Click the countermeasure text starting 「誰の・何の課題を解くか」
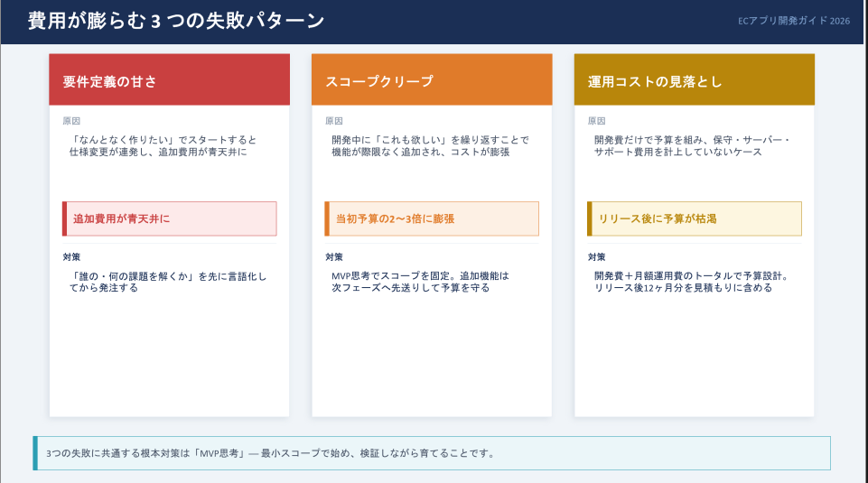Image resolution: width=868 pixels, height=483 pixels. 168,282
